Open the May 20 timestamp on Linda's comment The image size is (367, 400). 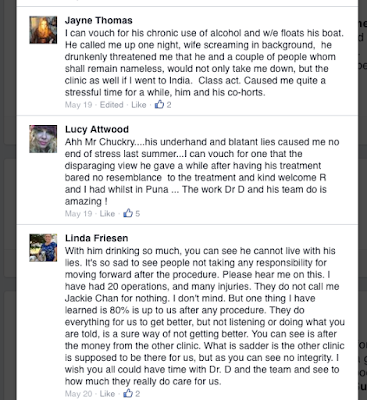point(78,394)
